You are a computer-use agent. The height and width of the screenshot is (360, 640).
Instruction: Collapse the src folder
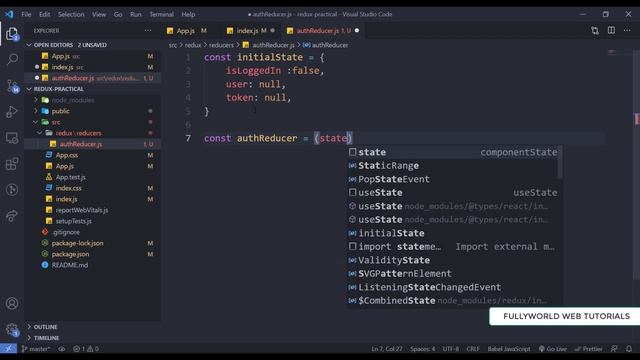click(x=93, y=122)
